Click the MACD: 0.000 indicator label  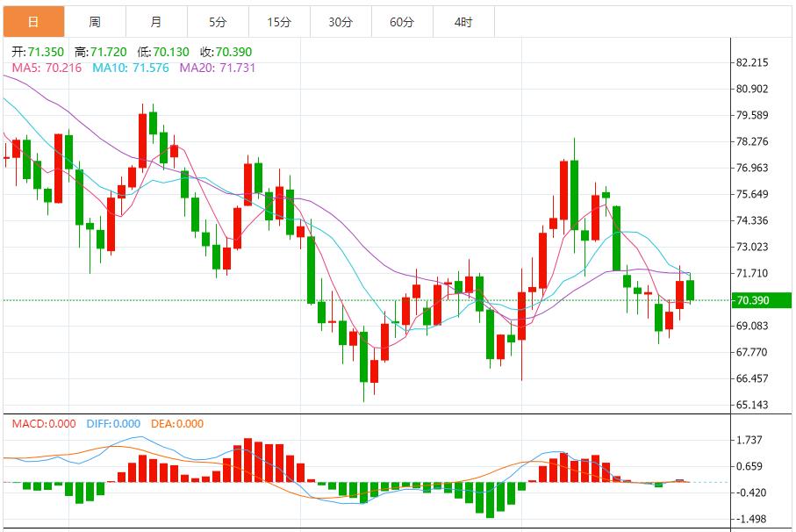click(46, 424)
